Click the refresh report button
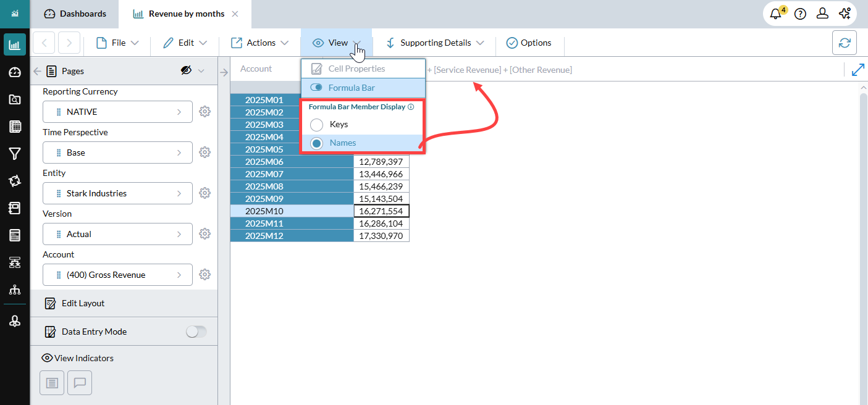868x405 pixels. coord(845,43)
